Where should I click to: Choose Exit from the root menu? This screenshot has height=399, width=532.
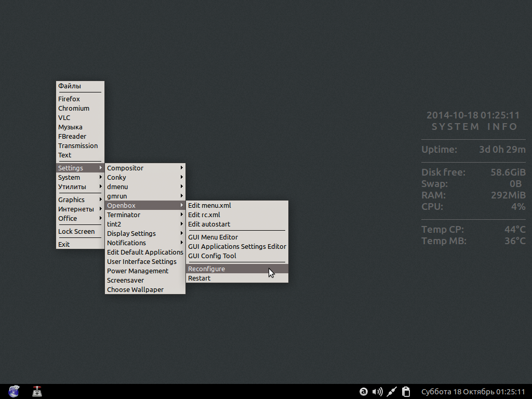80,244
